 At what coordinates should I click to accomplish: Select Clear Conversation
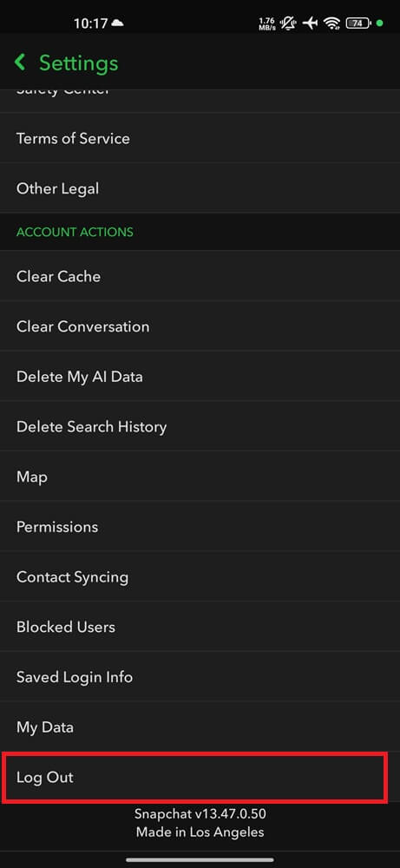[200, 326]
